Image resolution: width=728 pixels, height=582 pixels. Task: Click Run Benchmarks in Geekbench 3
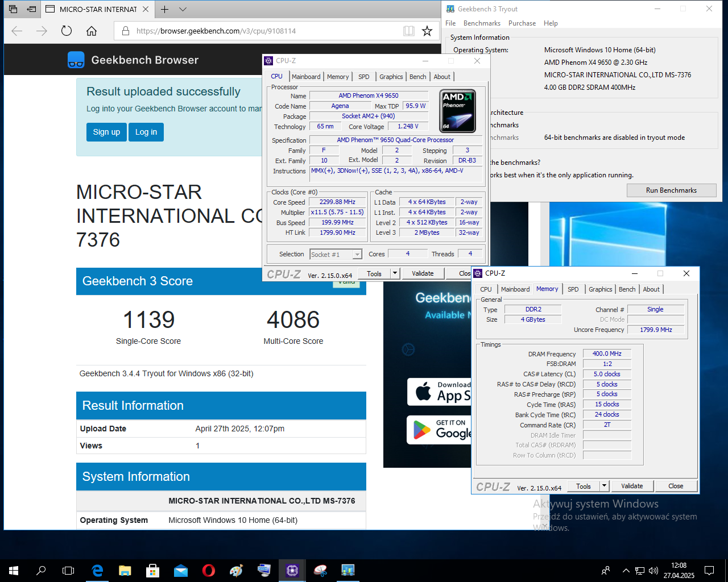click(x=671, y=190)
